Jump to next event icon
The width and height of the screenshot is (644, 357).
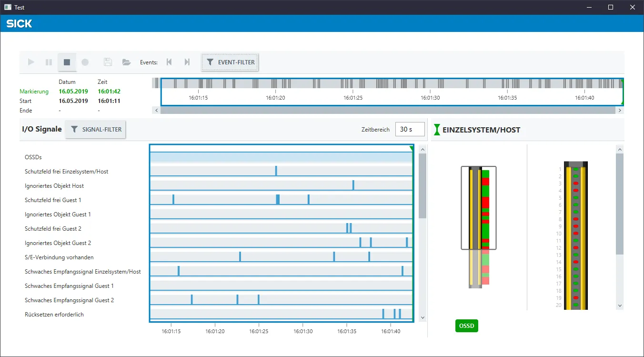click(187, 62)
